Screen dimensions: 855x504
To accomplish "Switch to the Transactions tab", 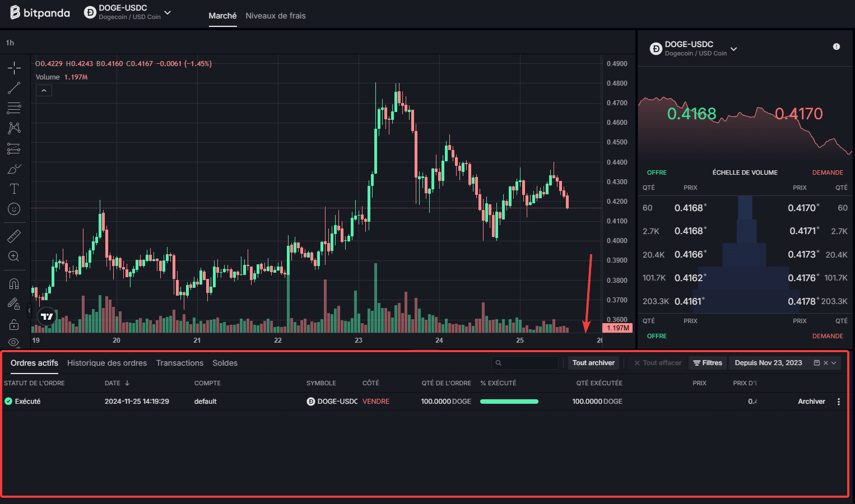I will (180, 363).
